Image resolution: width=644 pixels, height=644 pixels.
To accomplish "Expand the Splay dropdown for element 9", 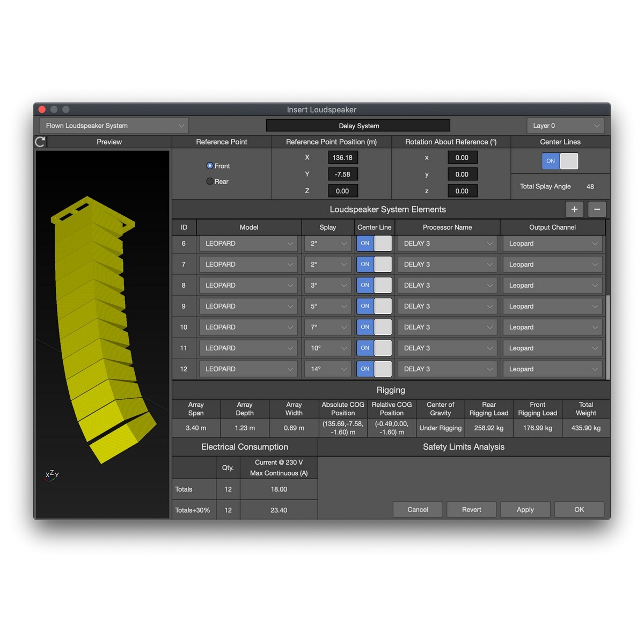I will tap(328, 306).
